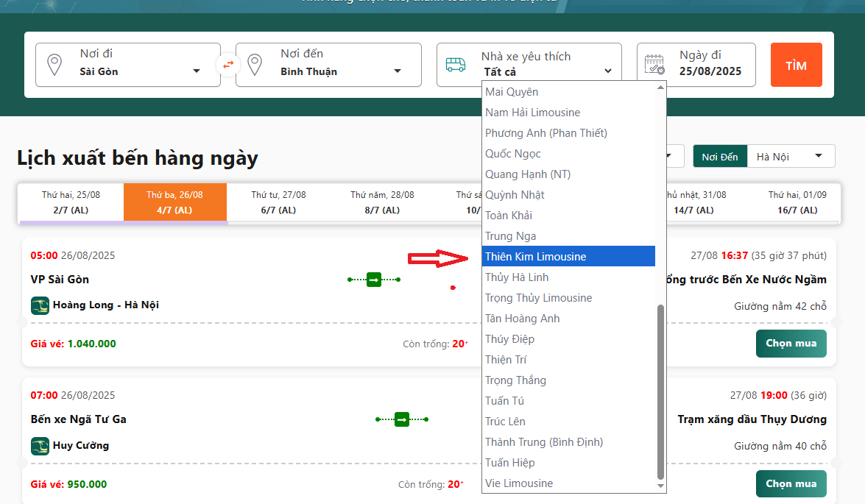Pick Nam Hải Limousine from the list
This screenshot has height=504, width=865.
[x=532, y=113]
